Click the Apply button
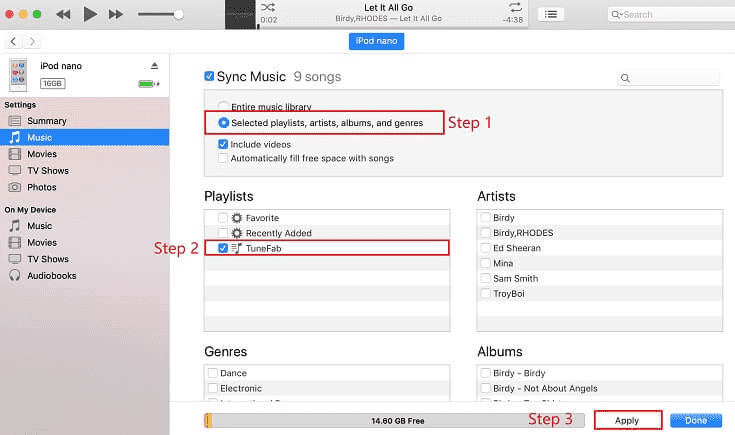735x435 pixels. pos(627,420)
